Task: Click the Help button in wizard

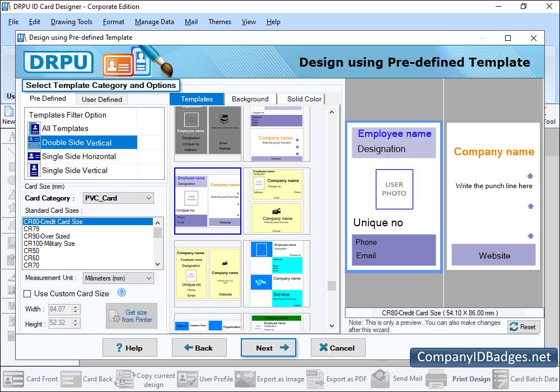Action: pos(130,348)
